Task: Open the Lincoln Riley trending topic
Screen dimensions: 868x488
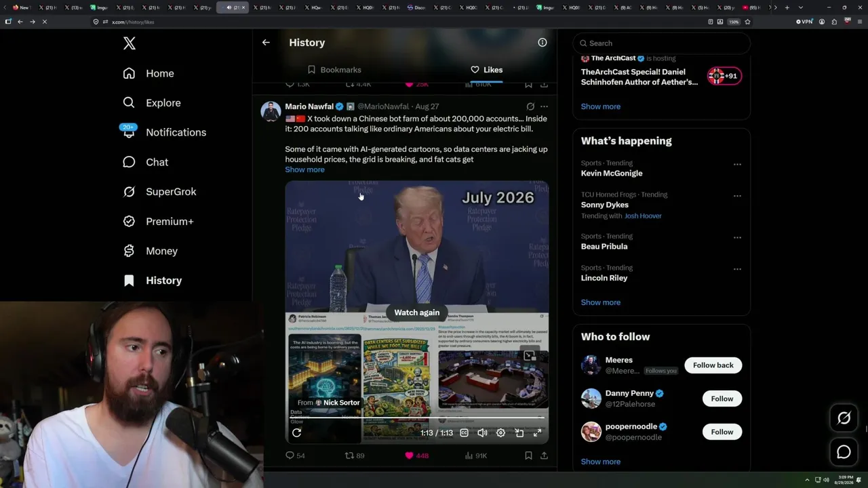Action: click(604, 278)
